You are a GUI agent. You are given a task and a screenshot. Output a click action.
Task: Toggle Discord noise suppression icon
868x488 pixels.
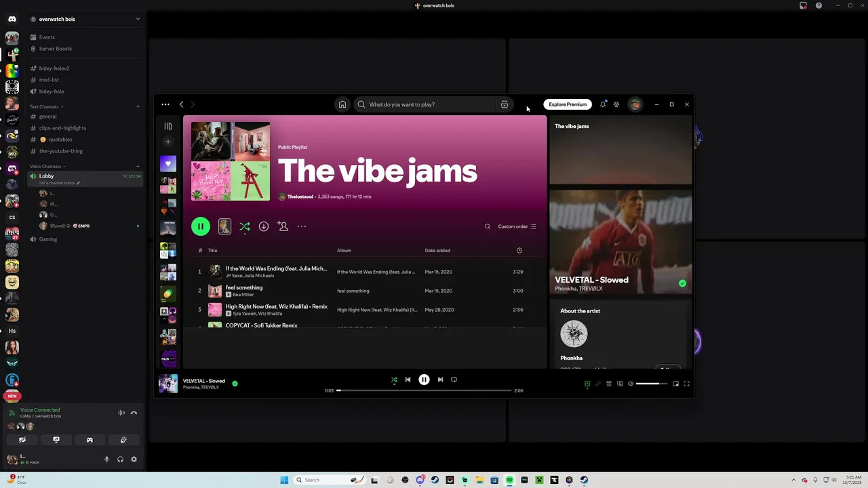(x=121, y=413)
